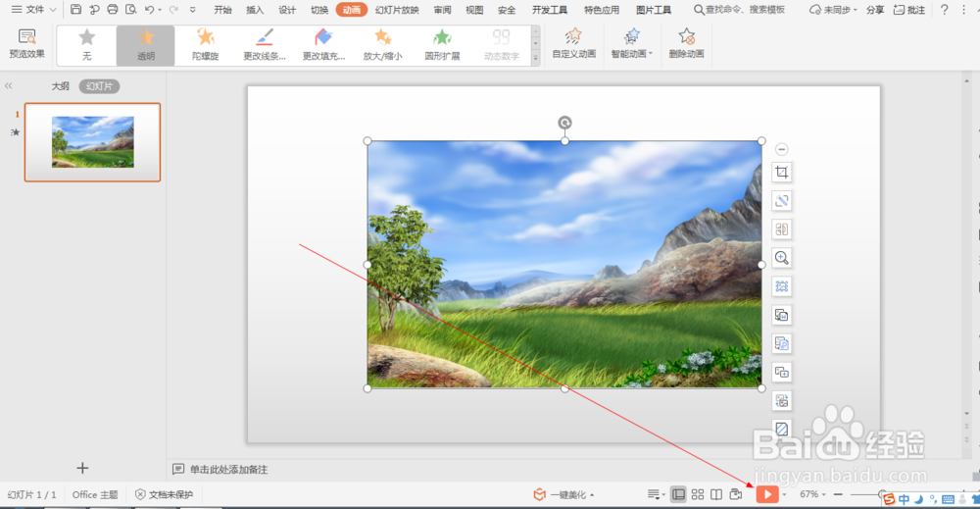Collapse the slide panel with double chevron
This screenshot has width=980, height=509.
click(9, 85)
